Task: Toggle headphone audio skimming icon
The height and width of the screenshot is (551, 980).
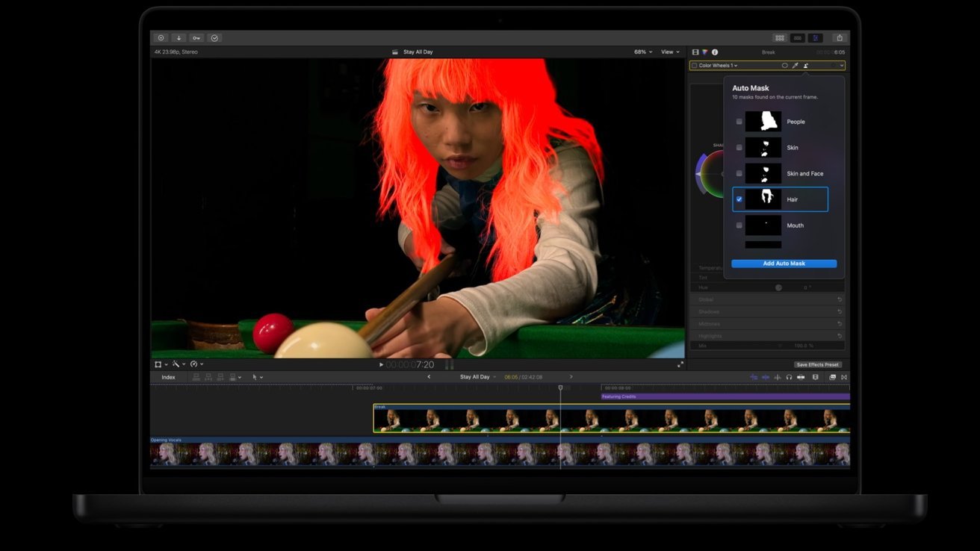Action: click(789, 377)
